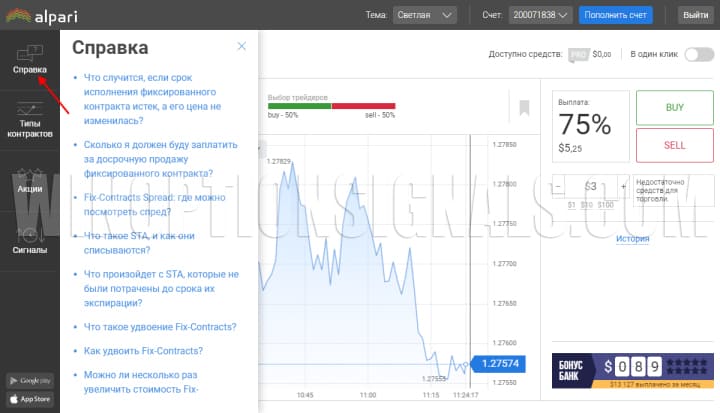Toggle the В один клик switch
This screenshot has height=413, width=720.
tap(698, 54)
